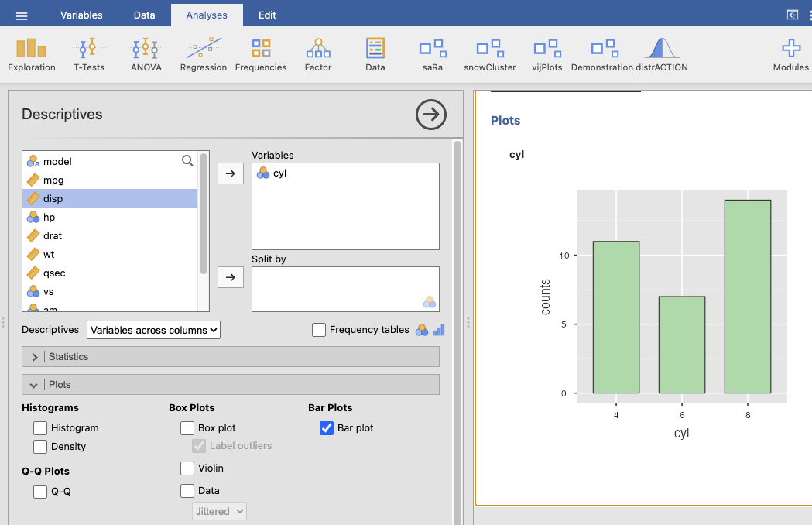
Task: Switch to the Data tab
Action: (144, 15)
